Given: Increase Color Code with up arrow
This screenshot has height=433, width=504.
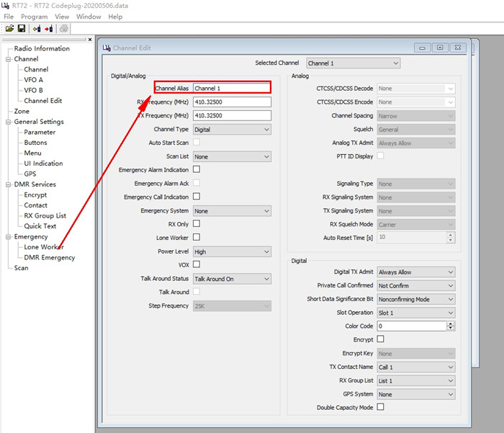Looking at the screenshot, I should (451, 324).
